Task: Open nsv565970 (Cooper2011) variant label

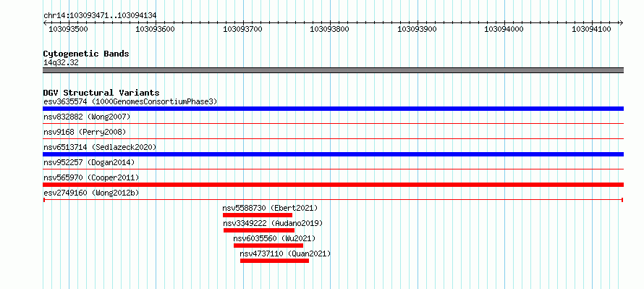Action: [x=91, y=177]
